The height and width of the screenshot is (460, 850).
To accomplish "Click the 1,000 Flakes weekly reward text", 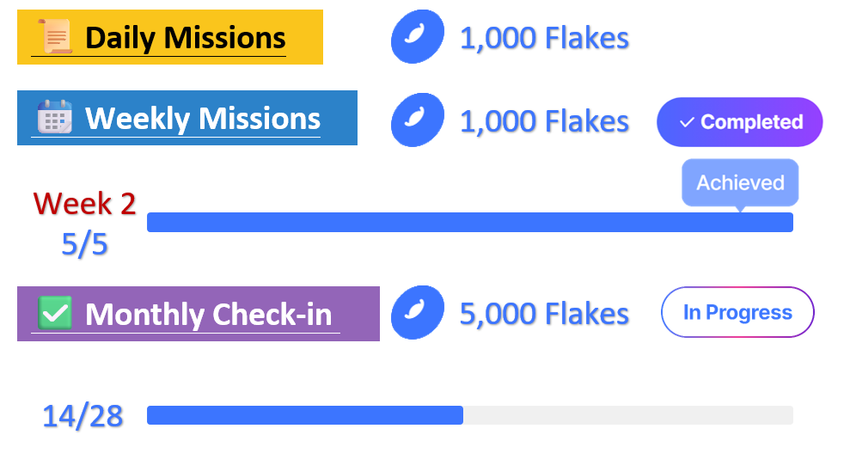I will pyautogui.click(x=544, y=122).
